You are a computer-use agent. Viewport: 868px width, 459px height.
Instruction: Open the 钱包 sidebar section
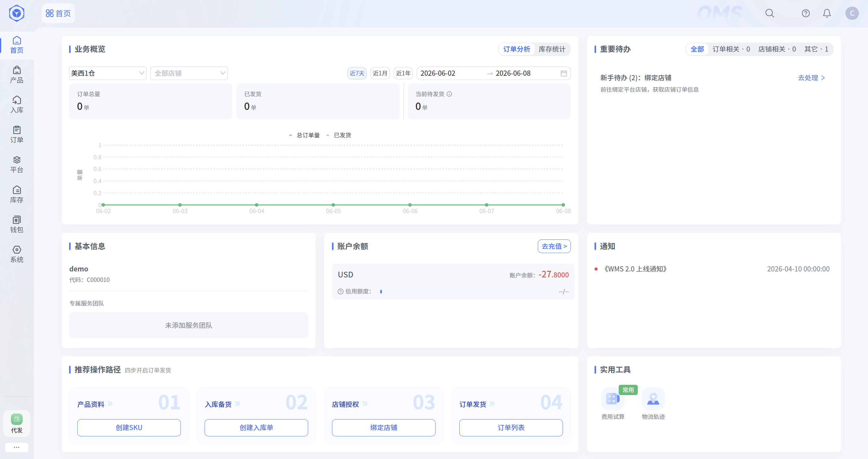click(x=17, y=225)
